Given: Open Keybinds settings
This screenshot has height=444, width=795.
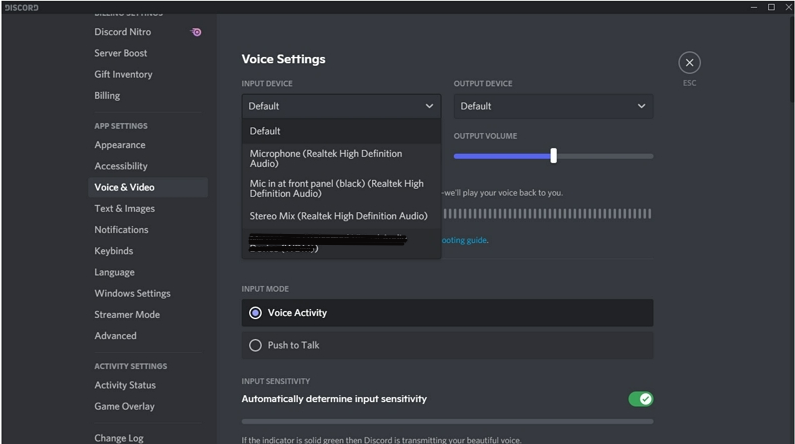Looking at the screenshot, I should 114,251.
